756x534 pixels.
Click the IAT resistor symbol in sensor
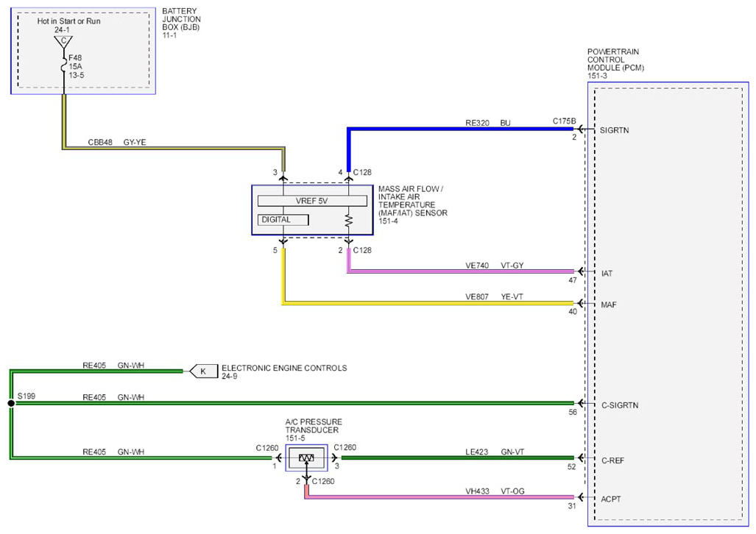click(349, 221)
